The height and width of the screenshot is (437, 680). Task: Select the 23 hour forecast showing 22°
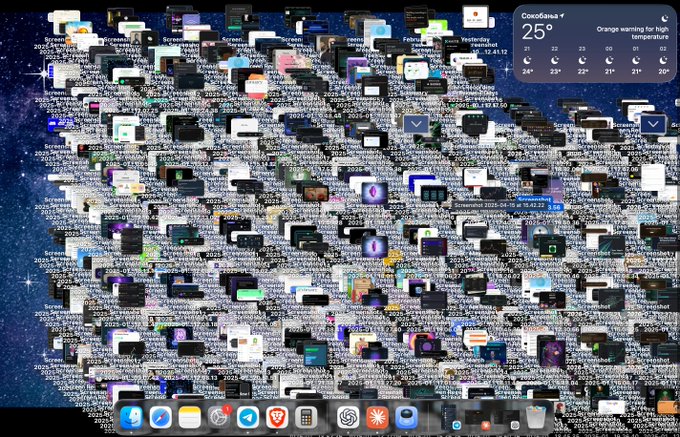(582, 60)
